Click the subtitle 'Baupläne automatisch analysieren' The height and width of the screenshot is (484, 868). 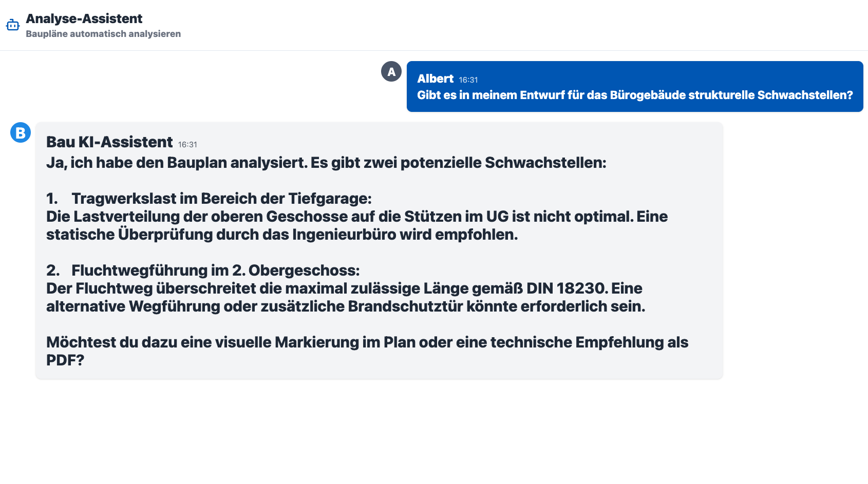coord(103,34)
